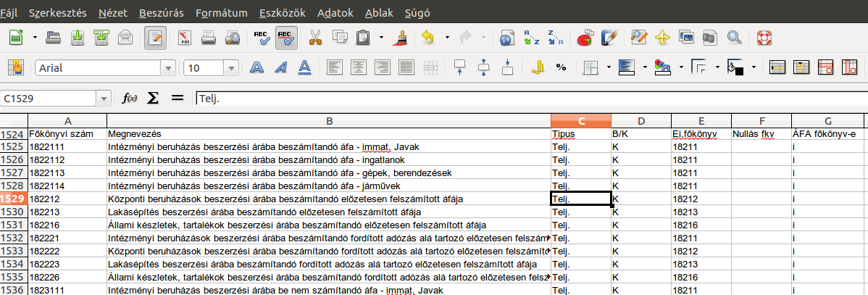Open the undo history dropdown
The image size is (868, 295).
pos(447,38)
